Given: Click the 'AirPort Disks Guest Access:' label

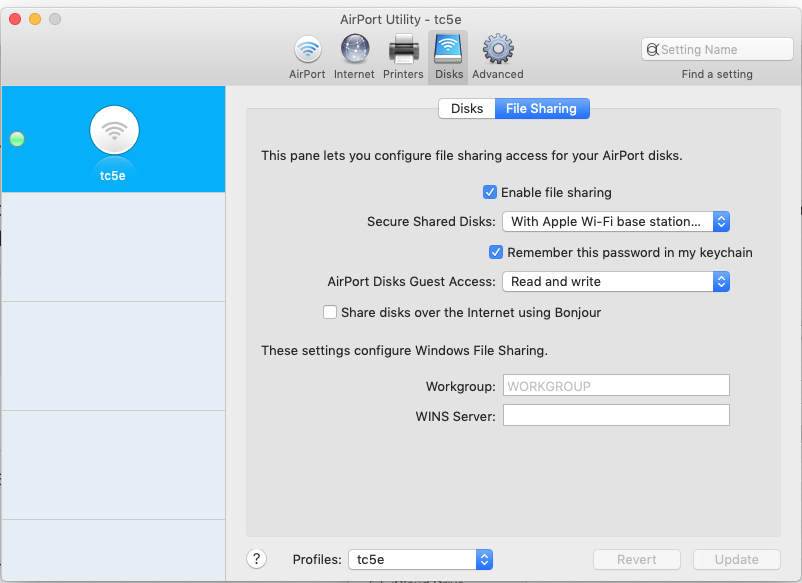Looking at the screenshot, I should [x=411, y=281].
